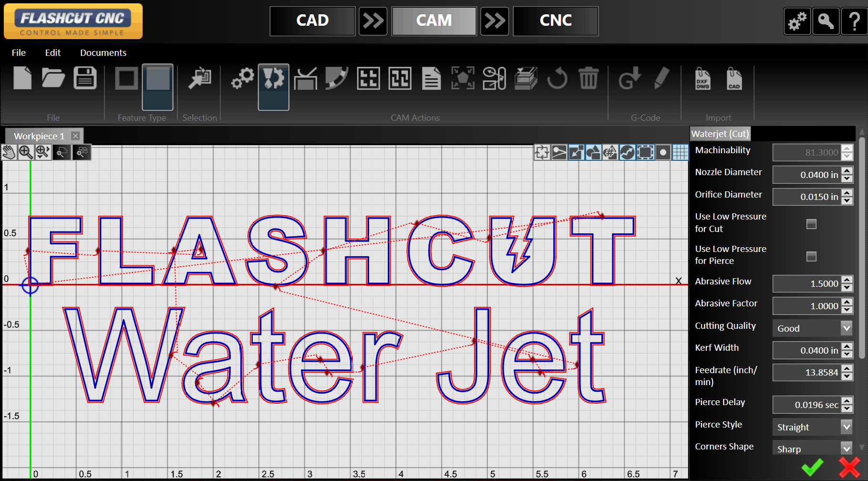Viewport: 868px width, 481px height.
Task: Click the curved tool path arc icon
Action: point(337,78)
